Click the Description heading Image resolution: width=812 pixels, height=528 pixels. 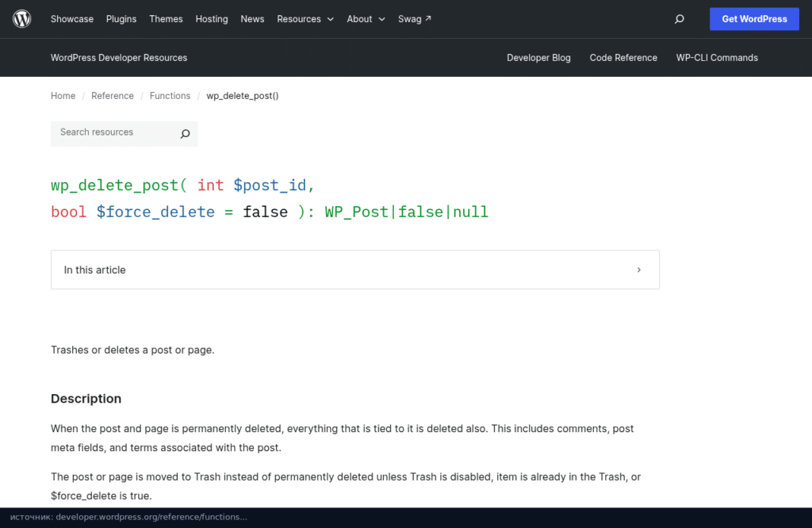click(86, 399)
